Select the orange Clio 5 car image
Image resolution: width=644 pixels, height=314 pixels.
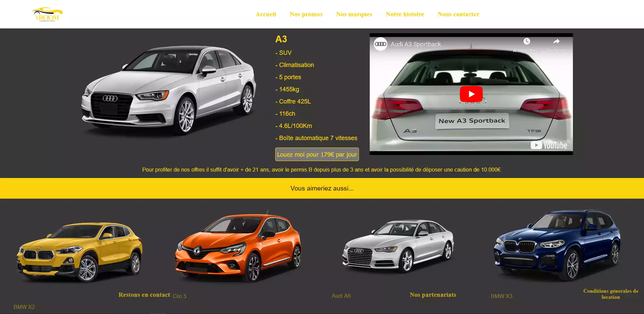tap(238, 246)
